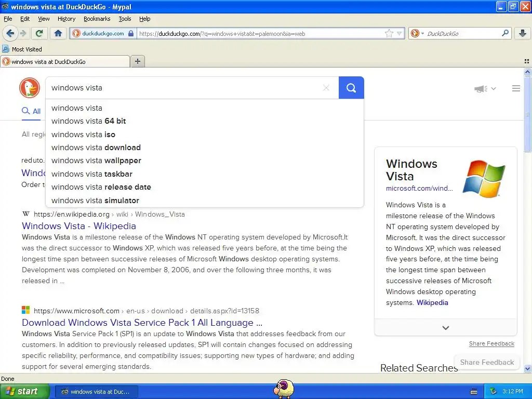Image resolution: width=532 pixels, height=399 pixels.
Task: Open the Downloads arrow button
Action: 523,33
